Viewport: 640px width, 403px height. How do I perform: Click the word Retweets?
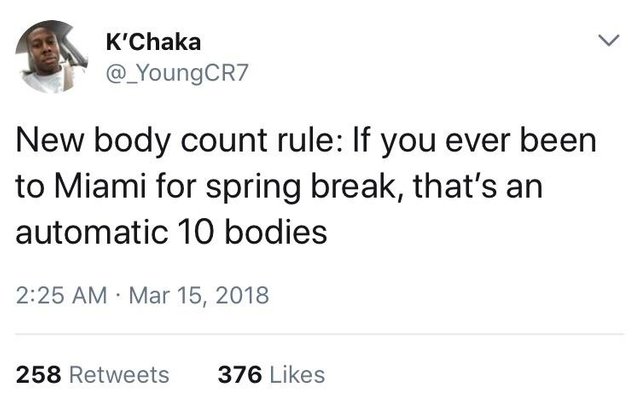tap(116, 374)
